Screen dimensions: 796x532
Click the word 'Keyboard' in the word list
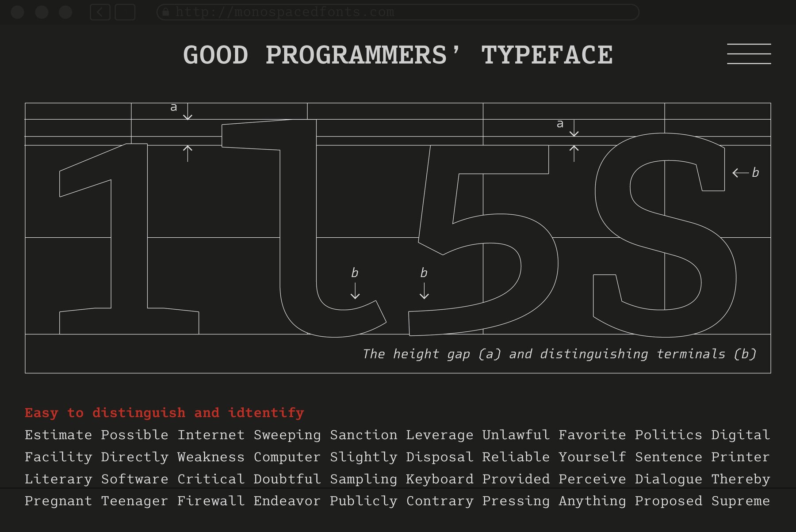[x=440, y=479]
